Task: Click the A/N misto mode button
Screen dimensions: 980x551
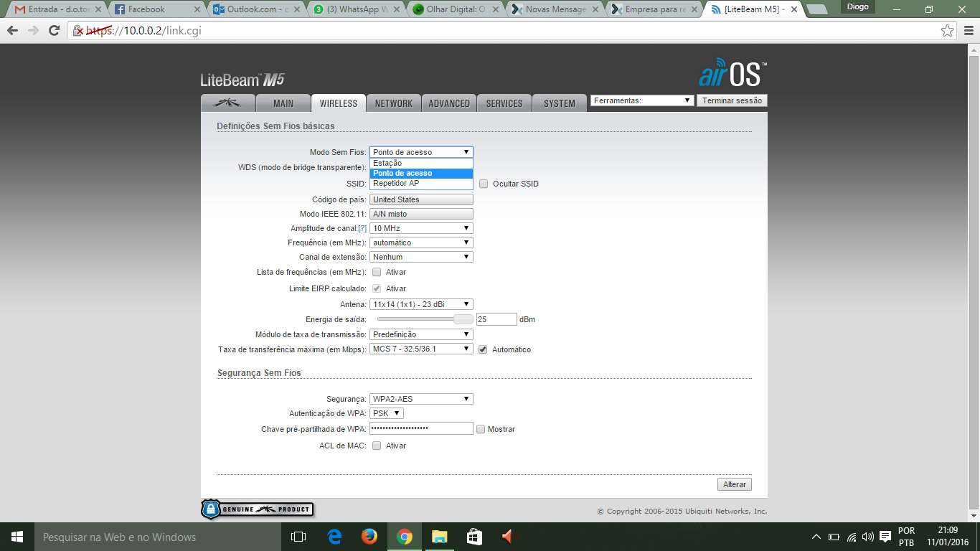Action: (421, 214)
